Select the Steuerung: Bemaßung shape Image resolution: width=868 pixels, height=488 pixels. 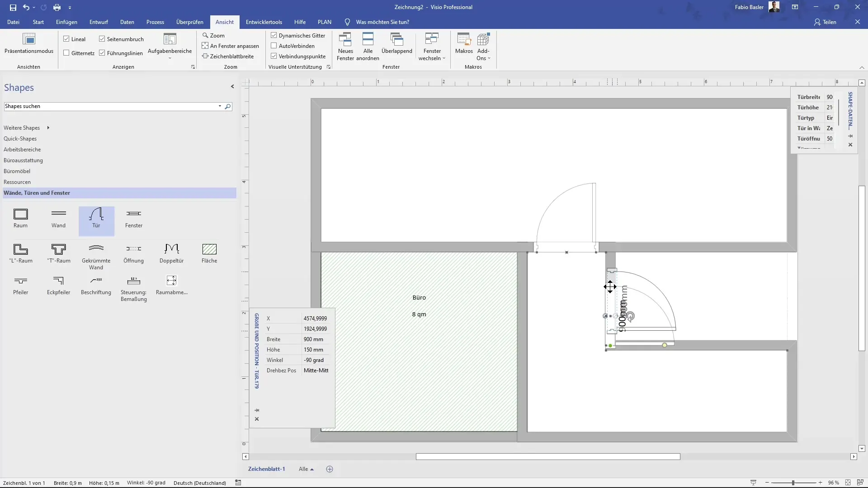point(134,288)
